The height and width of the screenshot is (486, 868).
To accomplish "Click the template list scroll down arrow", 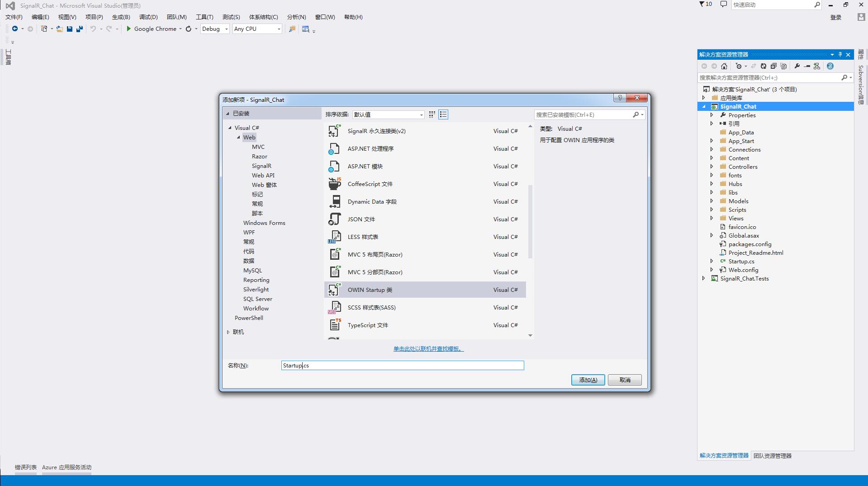I will pos(530,335).
